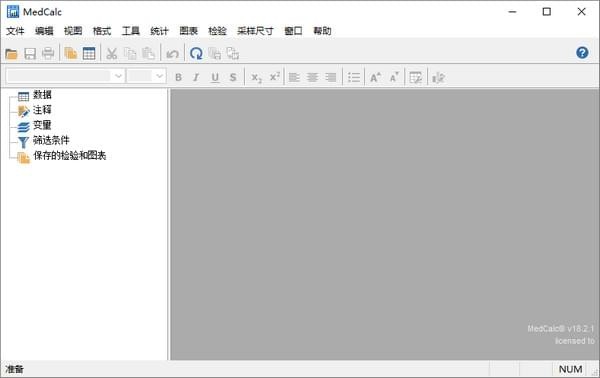600x378 pixels.
Task: Expand the font size dropdown
Action: [160, 76]
